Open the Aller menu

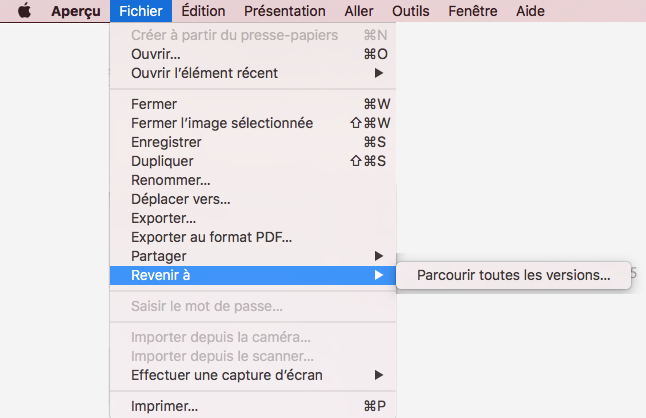coord(359,11)
